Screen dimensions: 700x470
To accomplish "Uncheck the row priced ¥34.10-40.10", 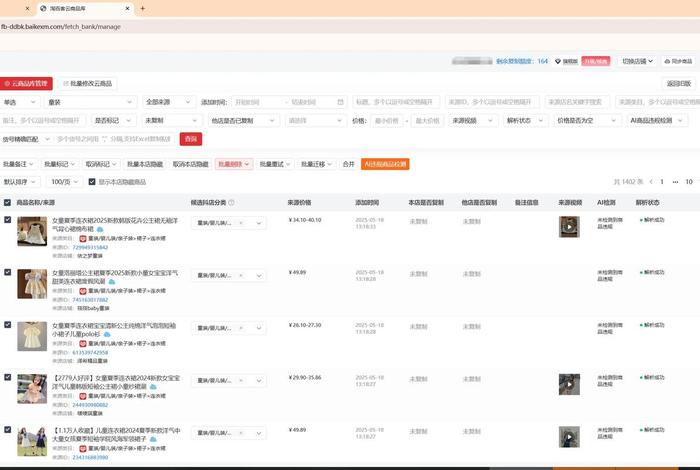I will [x=8, y=220].
